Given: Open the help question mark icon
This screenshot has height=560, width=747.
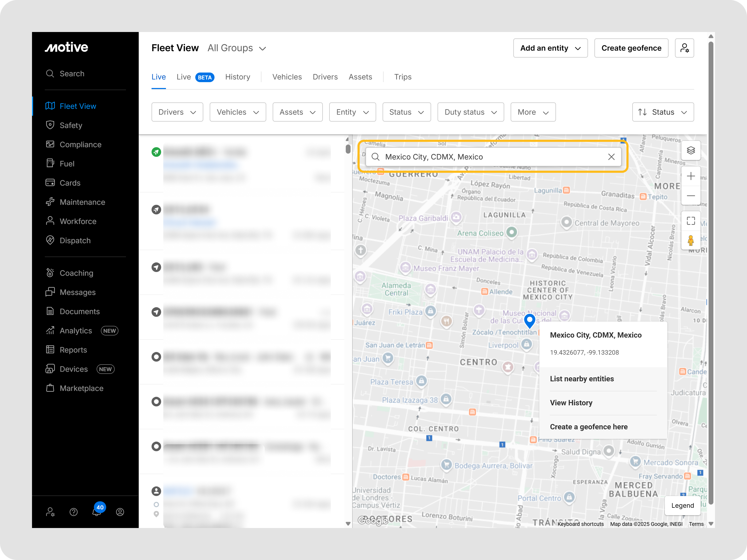Looking at the screenshot, I should coord(74,512).
